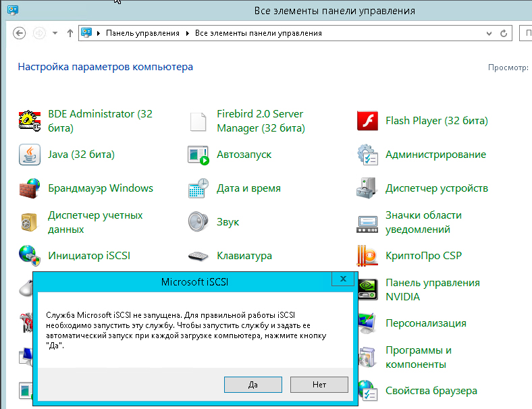532x409 pixels.
Task: Open the Flash Player red icon
Action: pos(367,121)
